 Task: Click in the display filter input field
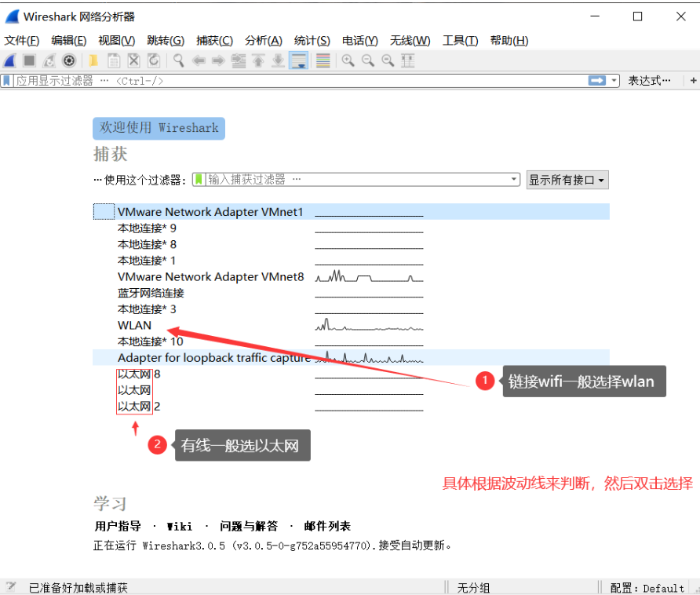299,81
